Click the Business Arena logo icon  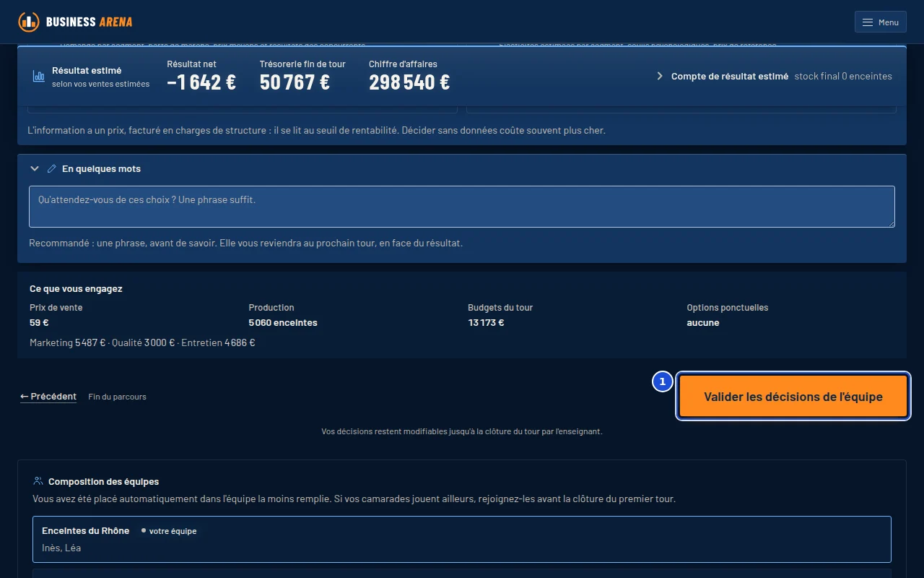click(x=29, y=22)
